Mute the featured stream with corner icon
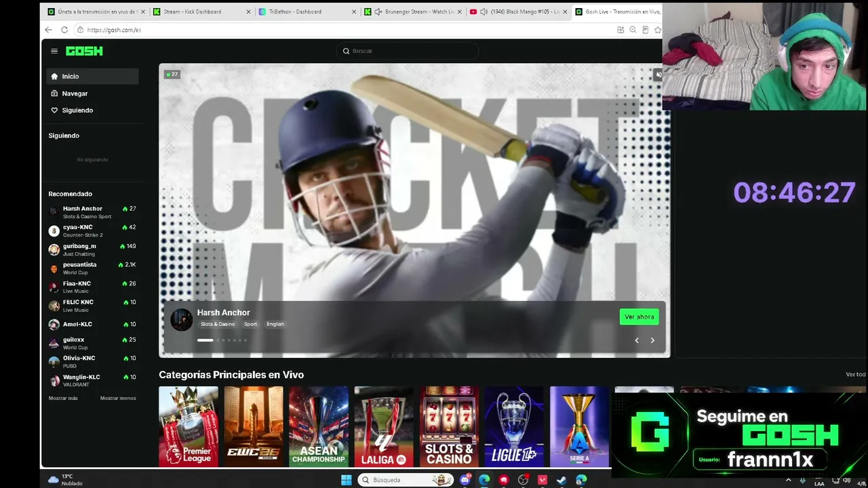The image size is (868, 488). click(x=658, y=75)
